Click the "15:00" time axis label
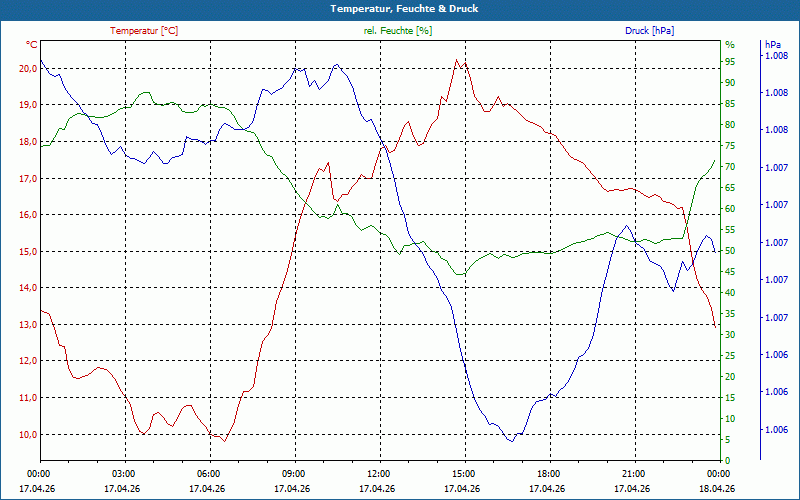The height and width of the screenshot is (500, 800). (x=463, y=473)
